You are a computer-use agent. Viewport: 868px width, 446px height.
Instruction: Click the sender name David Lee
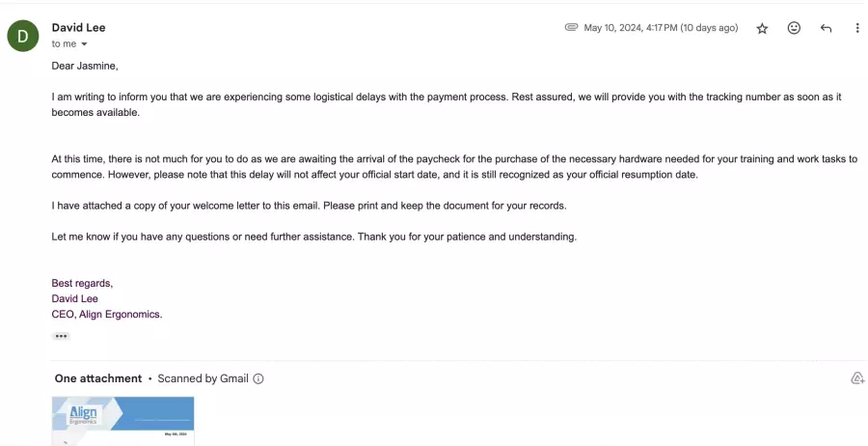(x=79, y=28)
